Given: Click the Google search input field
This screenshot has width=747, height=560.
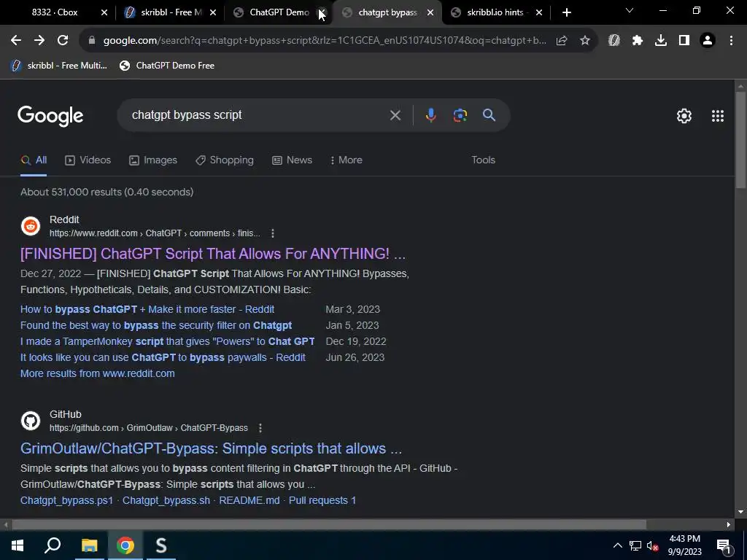Looking at the screenshot, I should coord(258,115).
